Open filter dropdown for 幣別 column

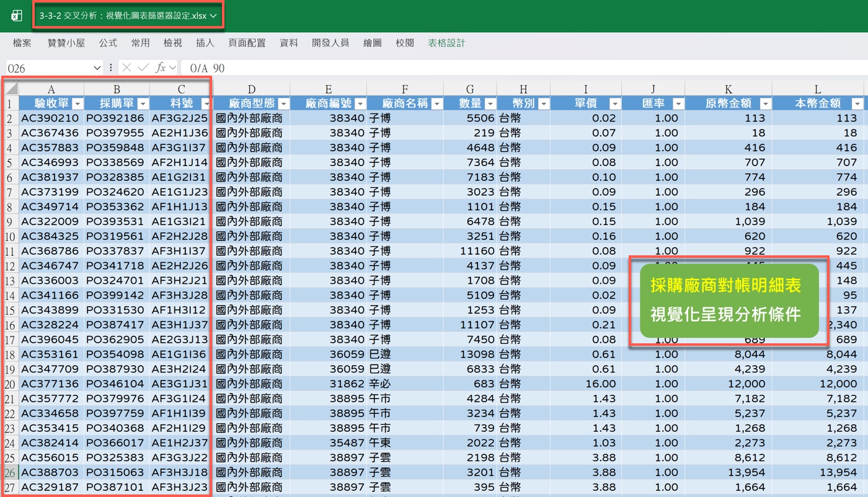pyautogui.click(x=543, y=103)
